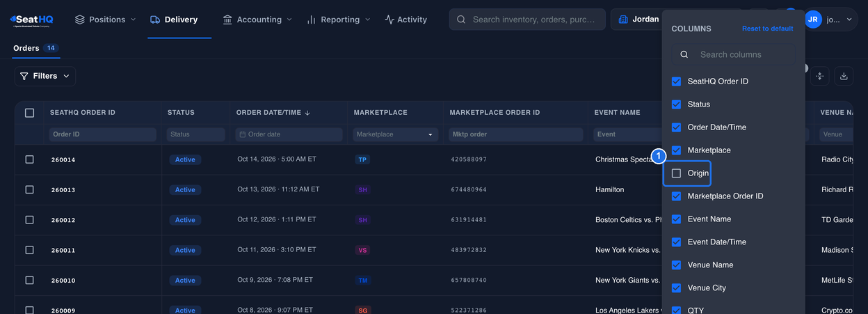This screenshot has width=868, height=314.
Task: Expand the Positions menu
Action: (x=106, y=19)
